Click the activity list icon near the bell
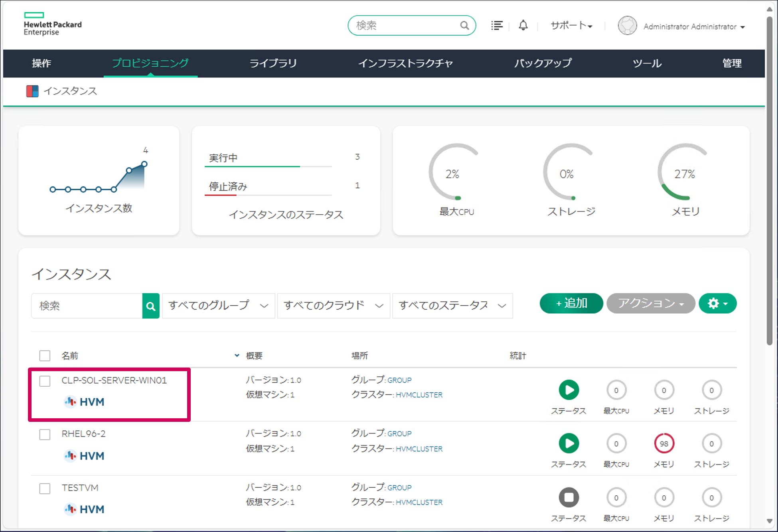 (497, 25)
